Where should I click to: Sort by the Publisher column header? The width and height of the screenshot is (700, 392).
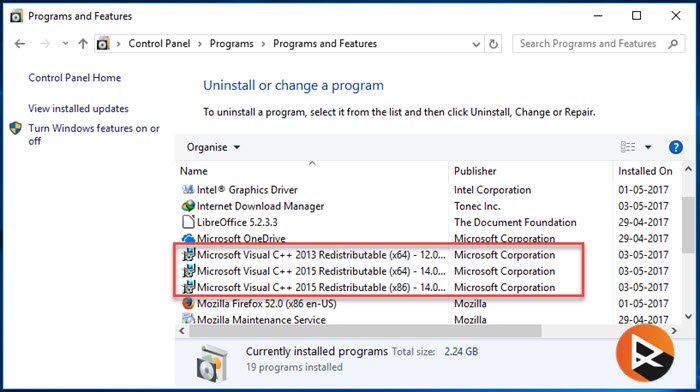[475, 171]
